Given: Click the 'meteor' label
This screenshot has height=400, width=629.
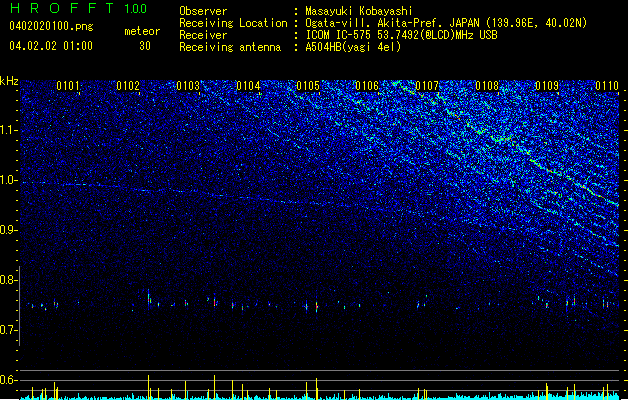Looking at the screenshot, I should pos(142,31).
